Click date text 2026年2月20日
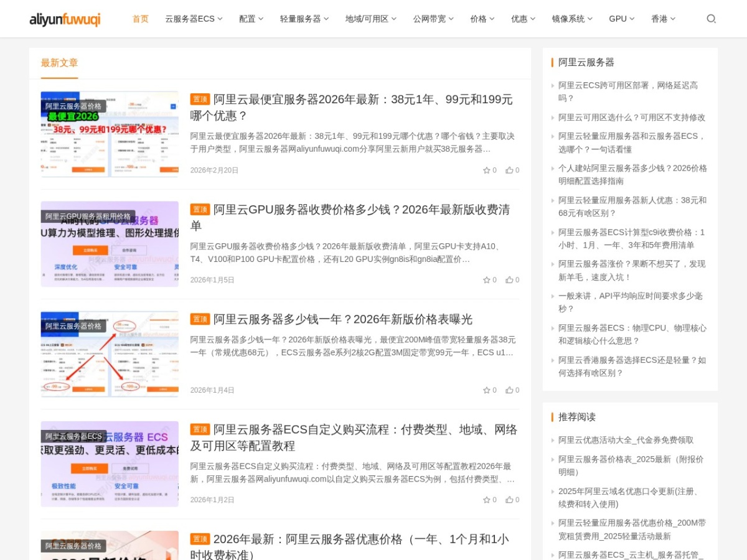The image size is (747, 560). tap(214, 170)
